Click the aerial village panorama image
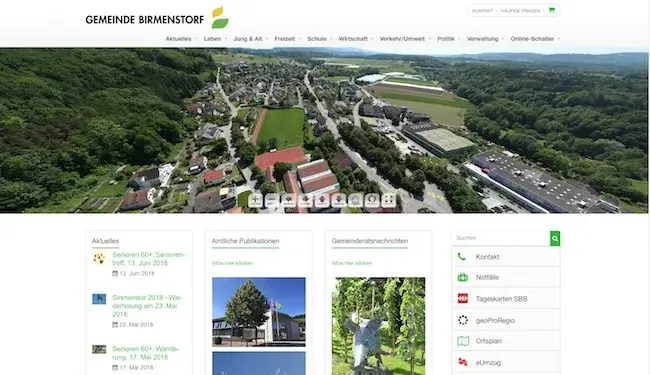Screen dimensions: 650x375 click(x=325, y=130)
